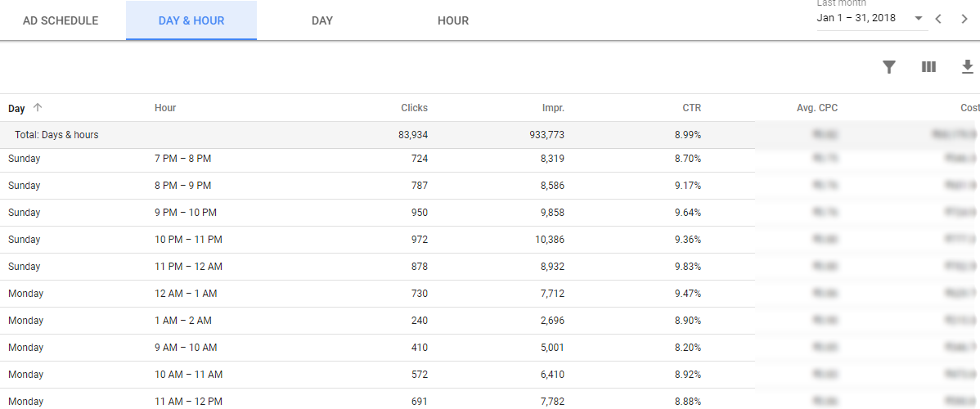Screen dimensions: 980x409
Task: Click the total CTR value 8.99%
Action: (x=688, y=134)
